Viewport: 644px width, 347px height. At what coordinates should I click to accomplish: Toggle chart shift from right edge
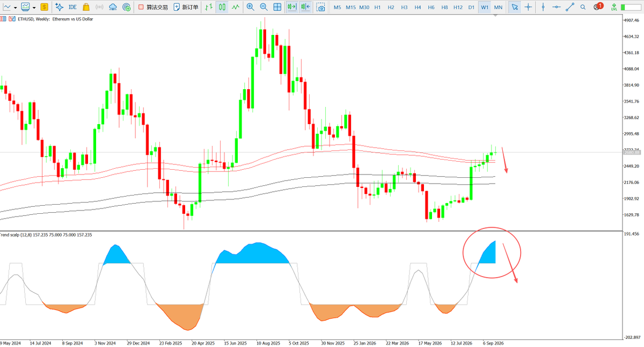(x=305, y=7)
